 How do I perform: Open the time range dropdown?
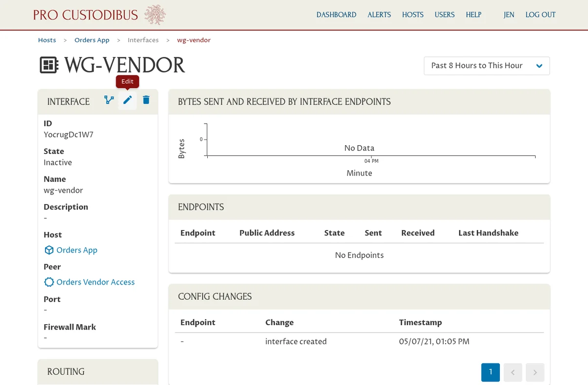[x=486, y=66]
